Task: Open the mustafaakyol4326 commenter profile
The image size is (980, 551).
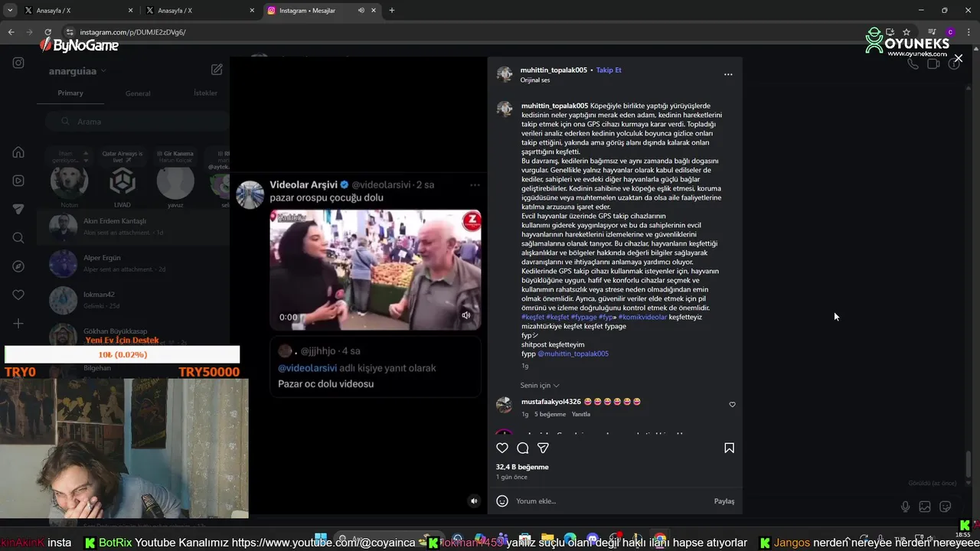Action: (551, 402)
